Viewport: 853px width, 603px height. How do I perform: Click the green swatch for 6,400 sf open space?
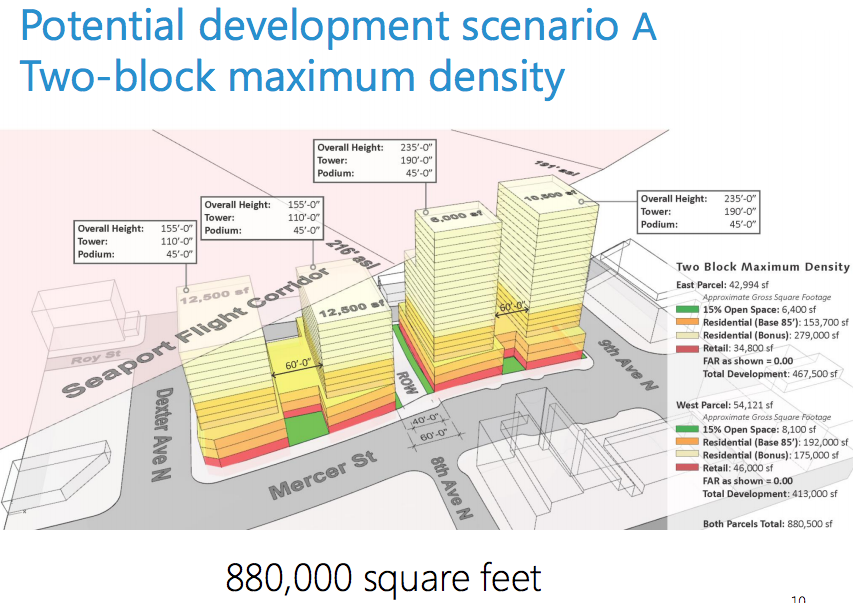click(687, 309)
